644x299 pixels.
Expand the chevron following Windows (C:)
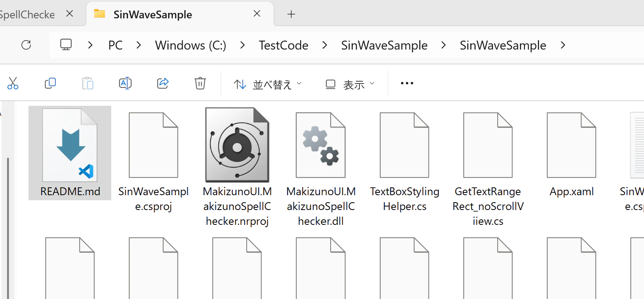click(243, 45)
